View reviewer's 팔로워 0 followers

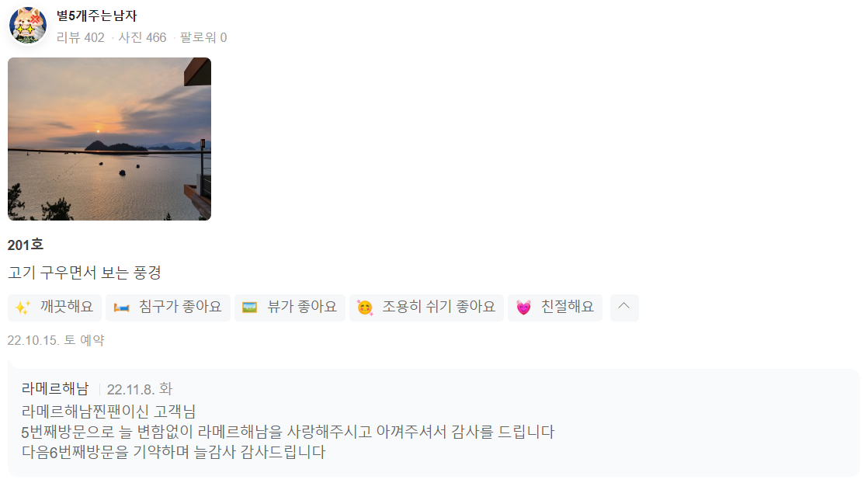203,38
